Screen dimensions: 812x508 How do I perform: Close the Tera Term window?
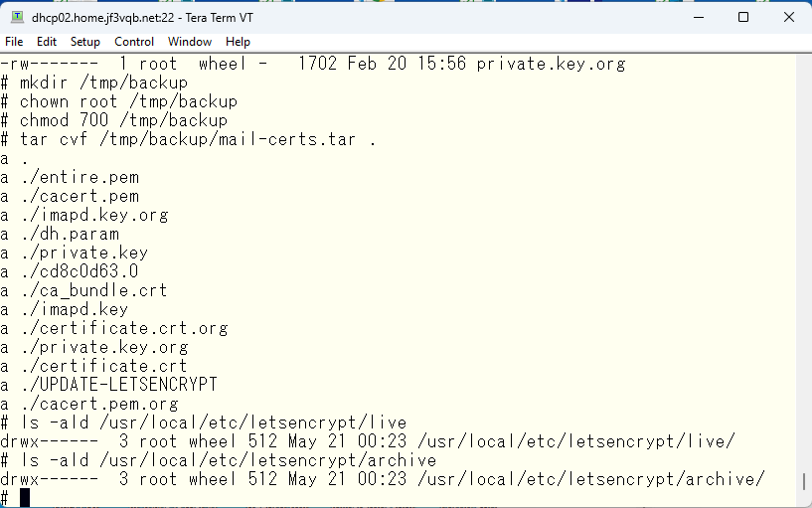click(x=789, y=17)
